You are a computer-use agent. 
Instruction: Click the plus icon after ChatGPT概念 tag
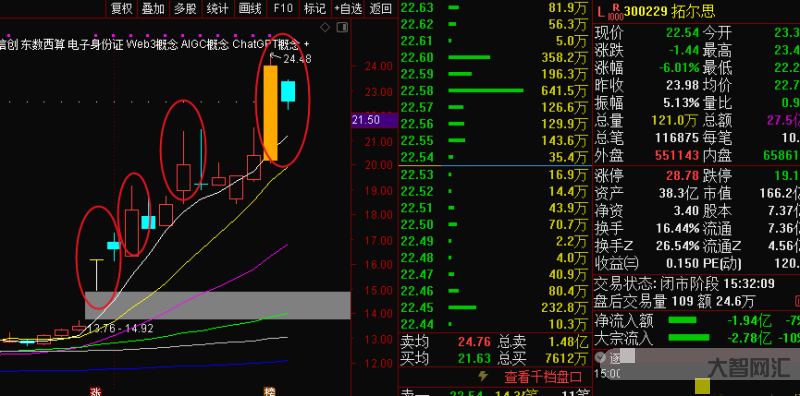[306, 44]
